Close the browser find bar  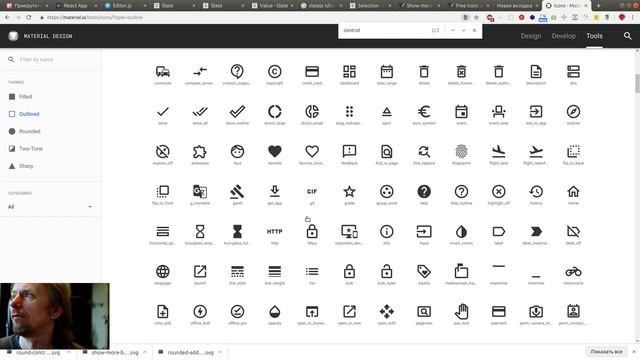pos(474,30)
